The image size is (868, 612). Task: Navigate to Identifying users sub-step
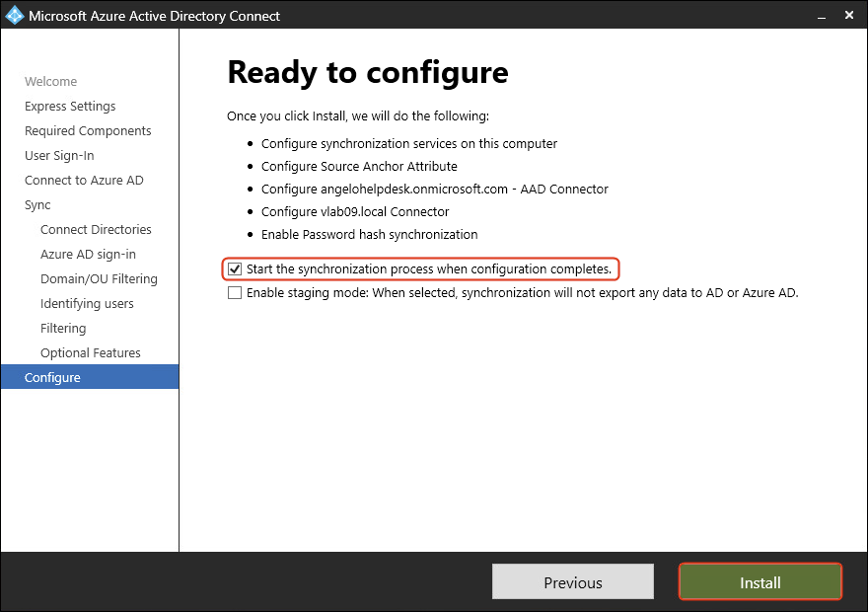point(87,304)
